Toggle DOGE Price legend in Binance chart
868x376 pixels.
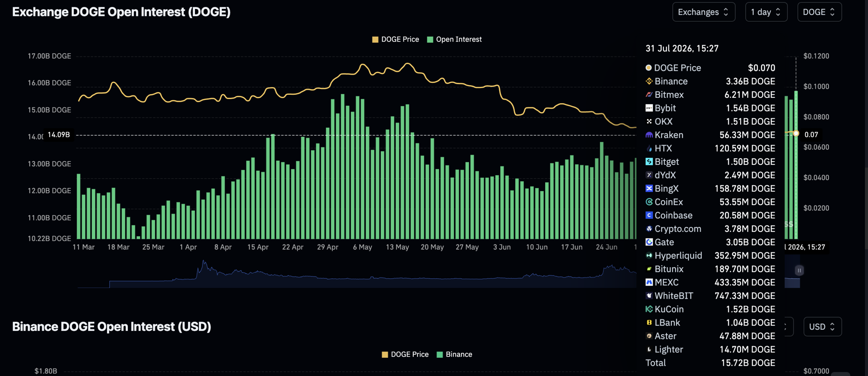point(405,354)
